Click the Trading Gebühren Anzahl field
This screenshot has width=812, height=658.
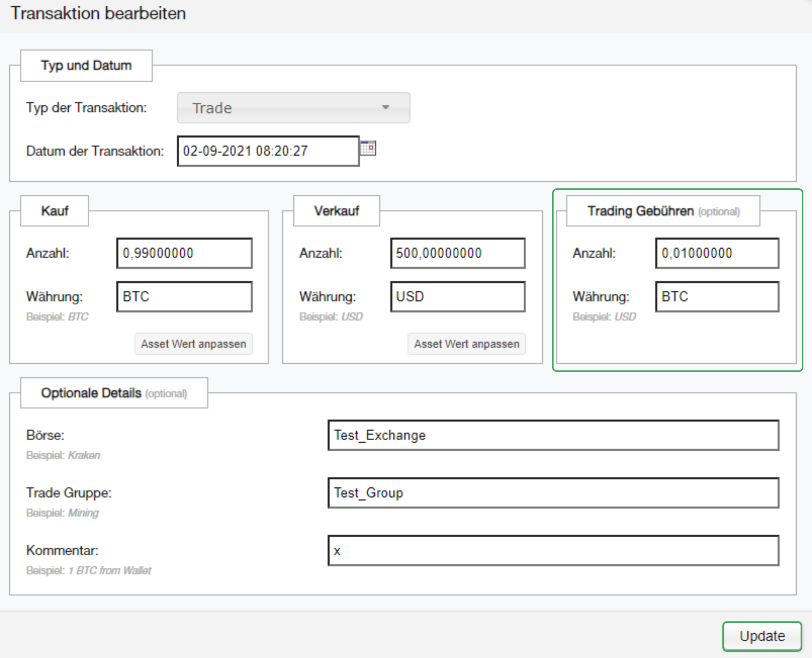coord(717,253)
